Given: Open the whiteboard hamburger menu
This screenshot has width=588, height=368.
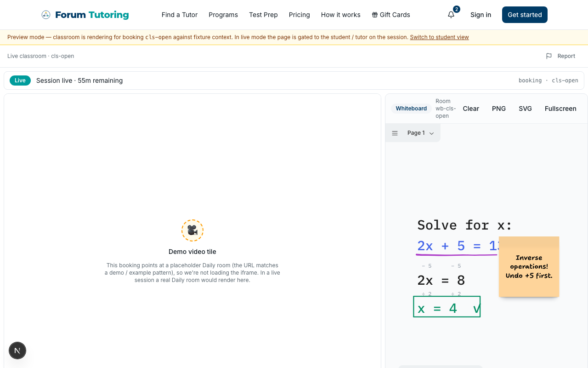Looking at the screenshot, I should click(395, 133).
